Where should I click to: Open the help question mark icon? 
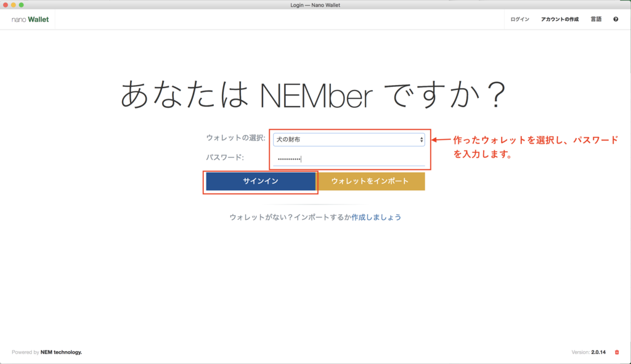coord(616,19)
